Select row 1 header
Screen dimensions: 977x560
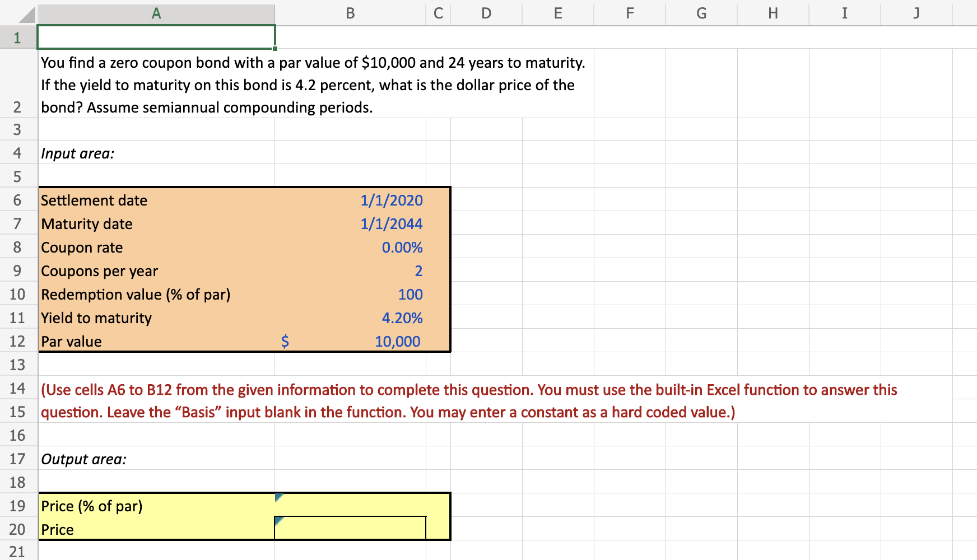(18, 38)
